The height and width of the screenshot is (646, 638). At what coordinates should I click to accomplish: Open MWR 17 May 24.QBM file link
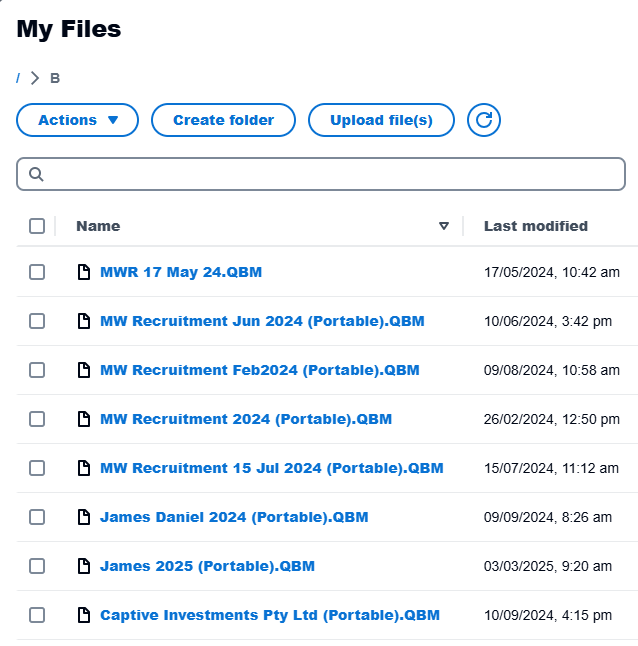181,272
